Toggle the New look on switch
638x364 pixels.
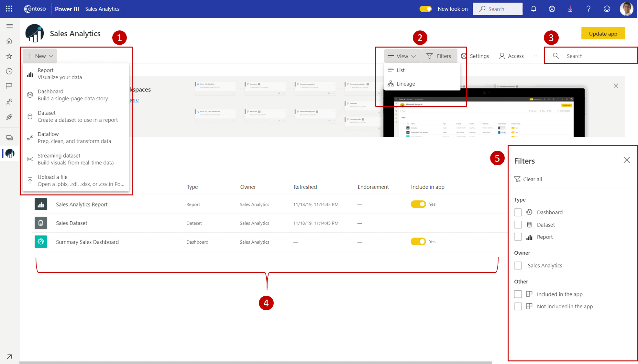point(426,9)
